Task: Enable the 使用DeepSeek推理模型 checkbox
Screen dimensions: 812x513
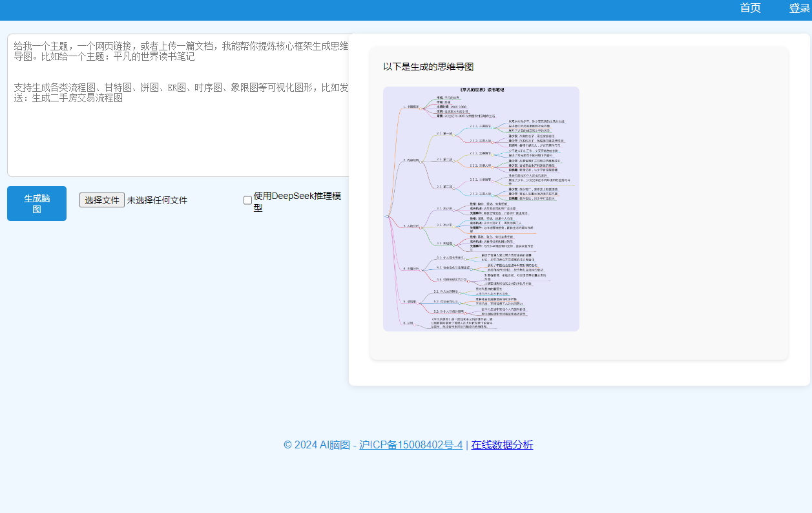Action: pos(247,200)
